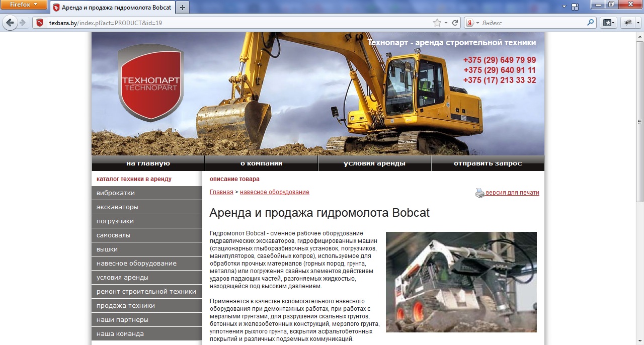644x345 pixels.
Task: Follow the 'Главная' breadcrumb link
Action: (221, 192)
